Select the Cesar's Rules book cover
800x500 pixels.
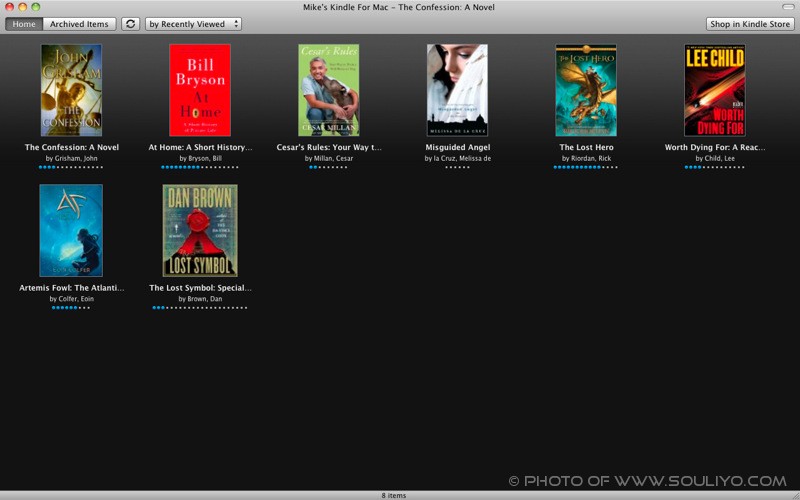click(x=329, y=90)
